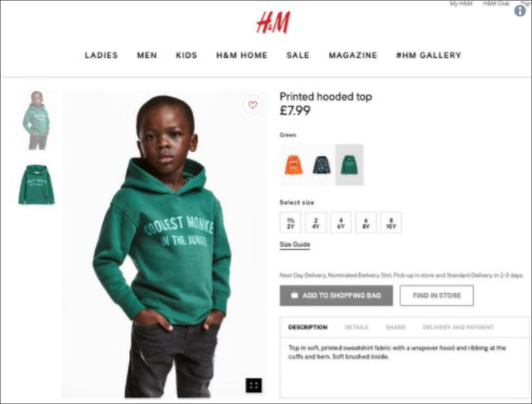This screenshot has height=404, width=532.
Task: Click the Find in Store button
Action: [x=436, y=295]
